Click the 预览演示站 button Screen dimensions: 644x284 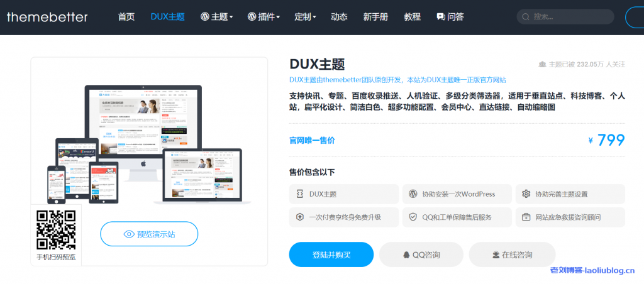pyautogui.click(x=149, y=234)
